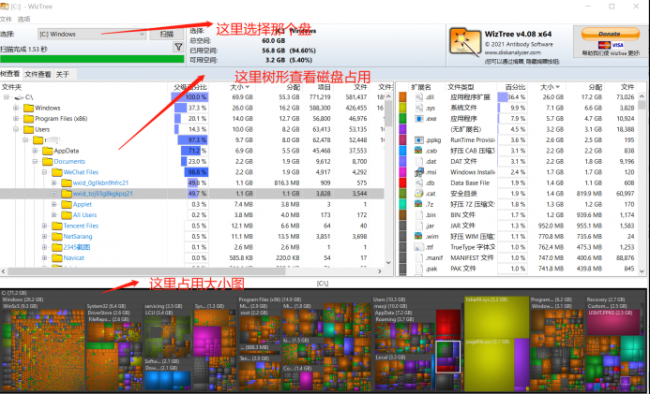This screenshot has width=650, height=394.
Task: Click the "Data Base File" type text
Action: [x=470, y=182]
